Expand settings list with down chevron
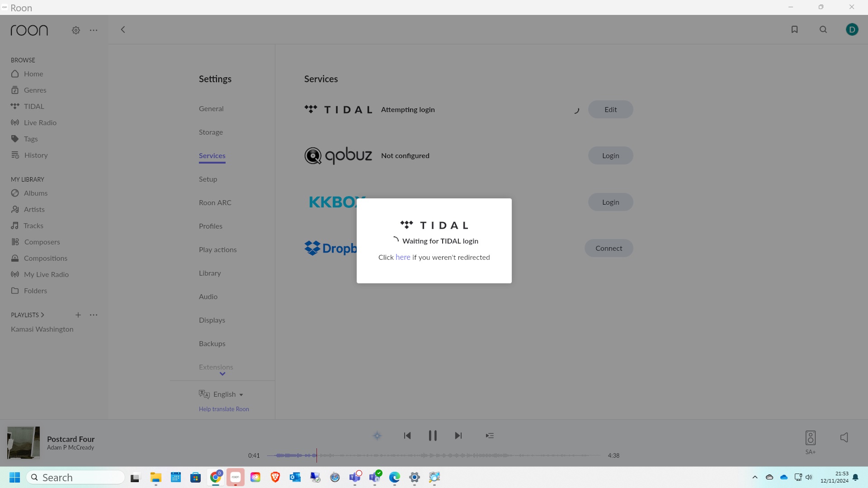The image size is (868, 488). (x=222, y=374)
